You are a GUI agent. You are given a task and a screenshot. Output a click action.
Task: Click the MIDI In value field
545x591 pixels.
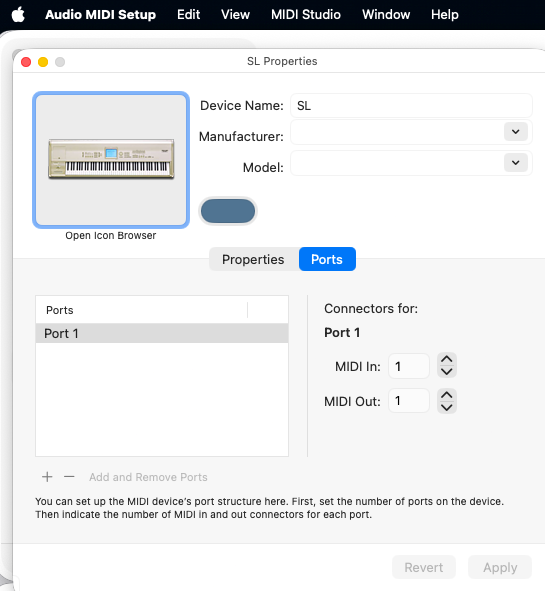point(409,366)
